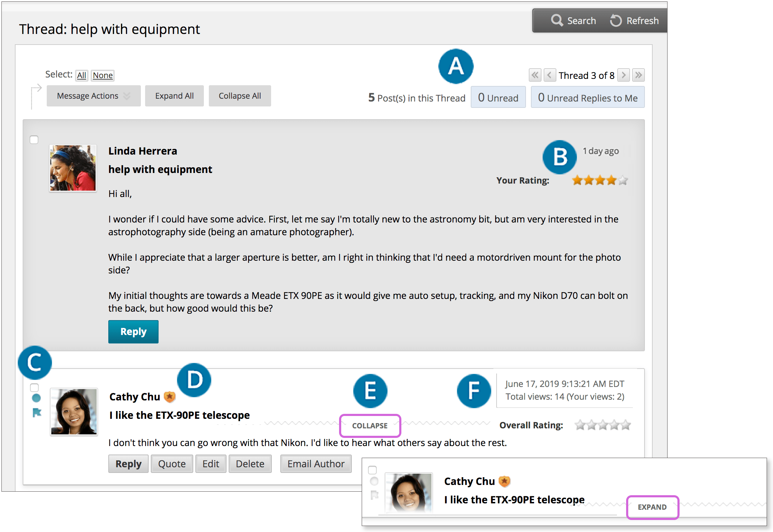Screen dimensions: 773x532
Task: Click the Refresh icon to reload the thread
Action: (615, 20)
